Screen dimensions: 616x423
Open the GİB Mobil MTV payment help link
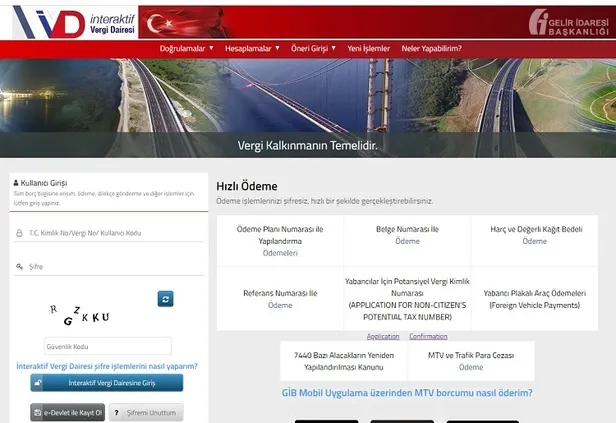pos(407,393)
